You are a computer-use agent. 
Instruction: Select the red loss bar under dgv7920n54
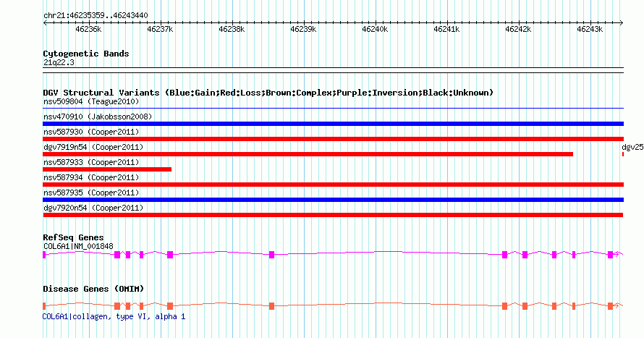point(333,215)
